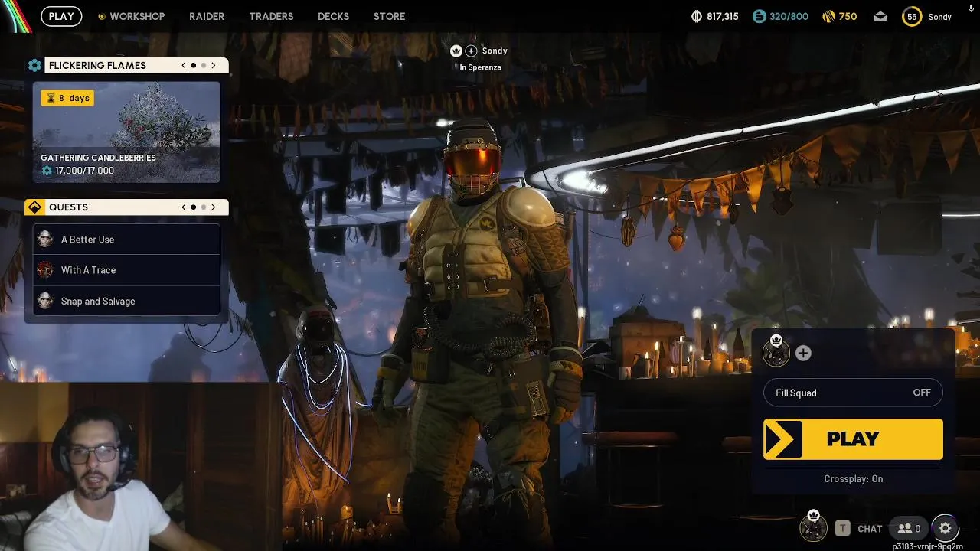Open the settings gear in bottom bar
This screenshot has width=980, height=551.
coord(945,528)
